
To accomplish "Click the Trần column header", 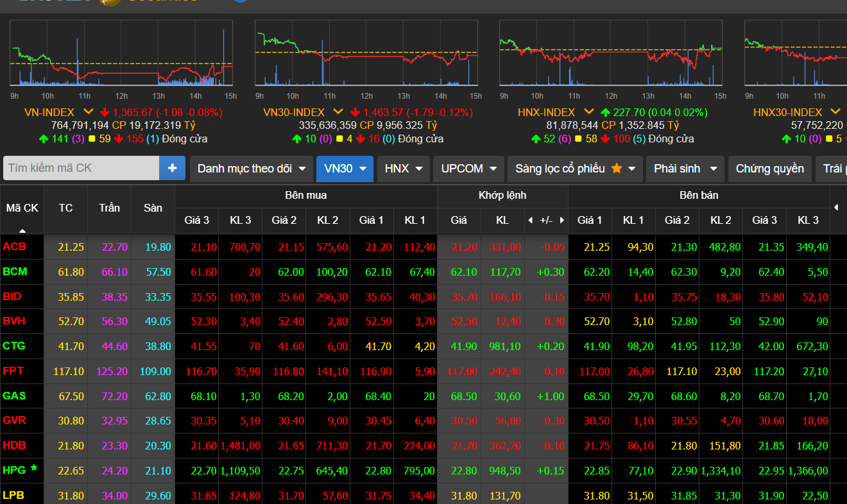I will (109, 208).
